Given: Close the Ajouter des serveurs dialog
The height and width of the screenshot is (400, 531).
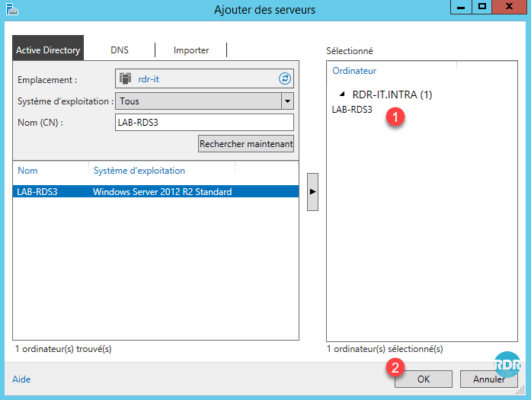Looking at the screenshot, I should pos(509,7).
